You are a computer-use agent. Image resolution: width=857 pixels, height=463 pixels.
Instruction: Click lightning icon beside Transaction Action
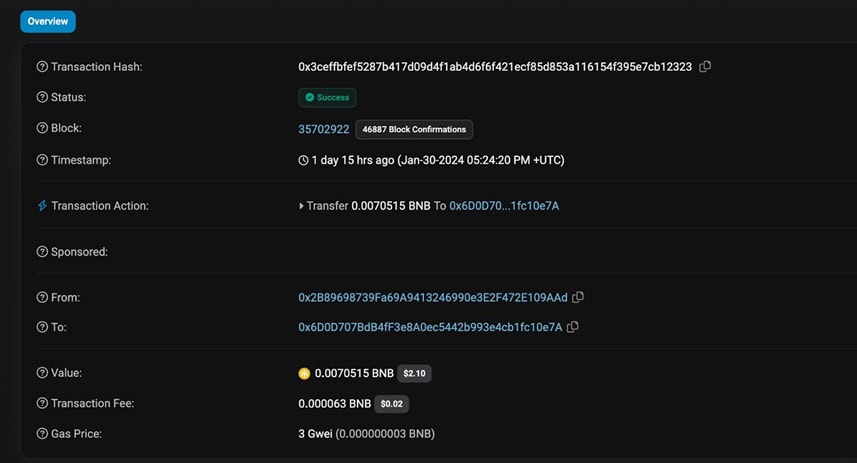pos(42,206)
